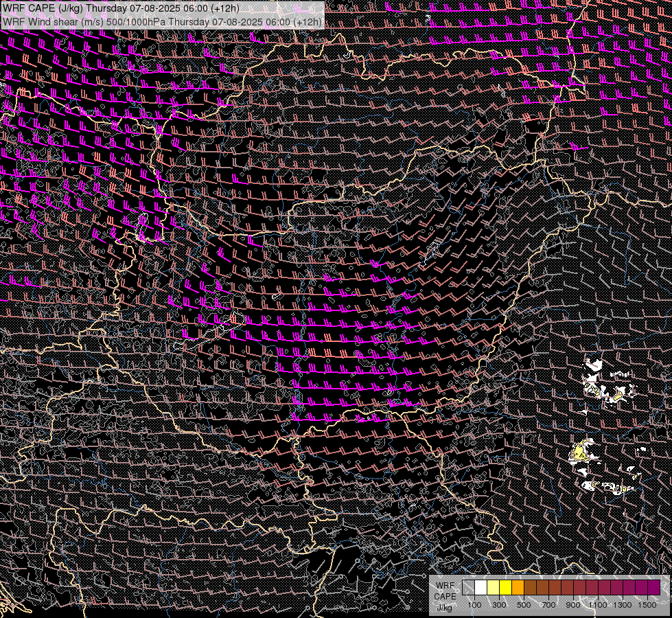Click the '700' legend label
The image size is (672, 618).
coord(548,605)
